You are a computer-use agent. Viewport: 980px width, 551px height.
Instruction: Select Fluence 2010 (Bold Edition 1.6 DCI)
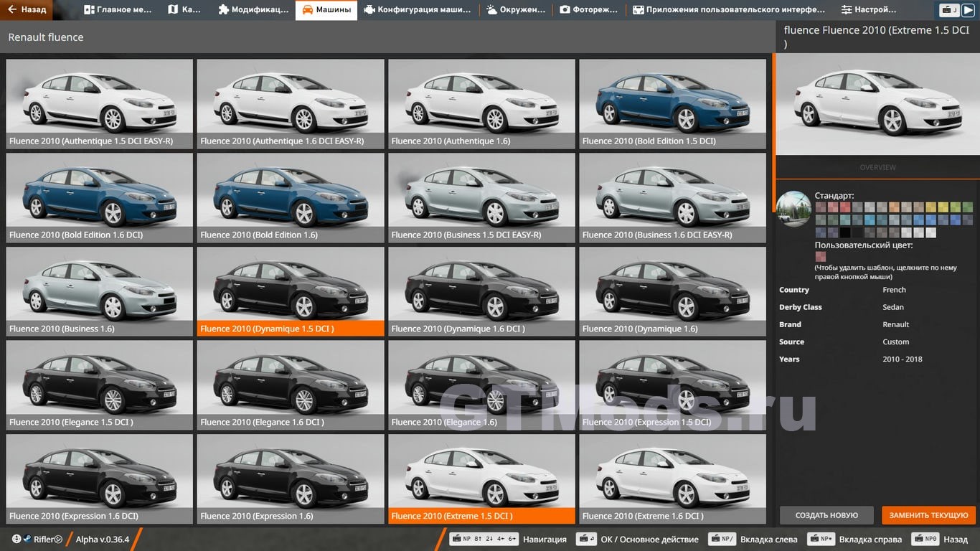[x=100, y=198]
